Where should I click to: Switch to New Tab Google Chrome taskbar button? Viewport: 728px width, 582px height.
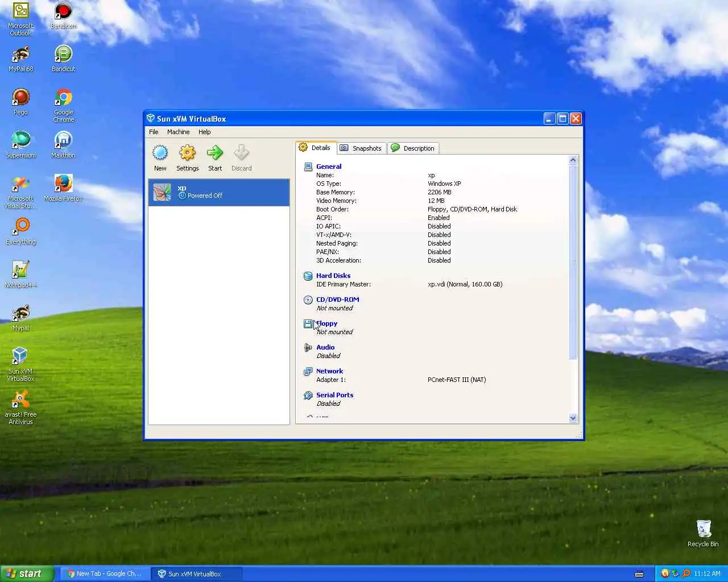point(105,574)
